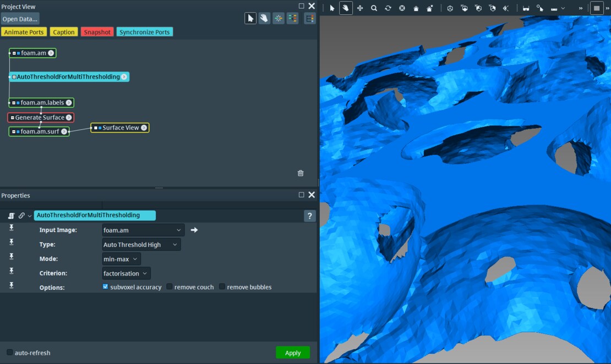
Task: Return to the home view of the 3D scene
Action: point(416,8)
